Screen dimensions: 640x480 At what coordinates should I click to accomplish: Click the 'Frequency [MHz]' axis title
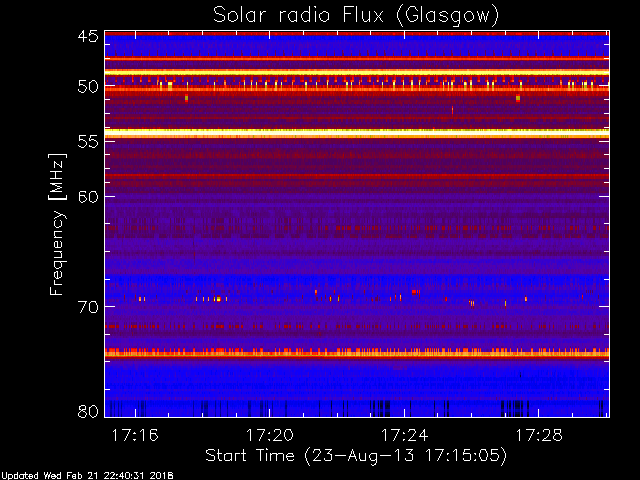coord(58,224)
